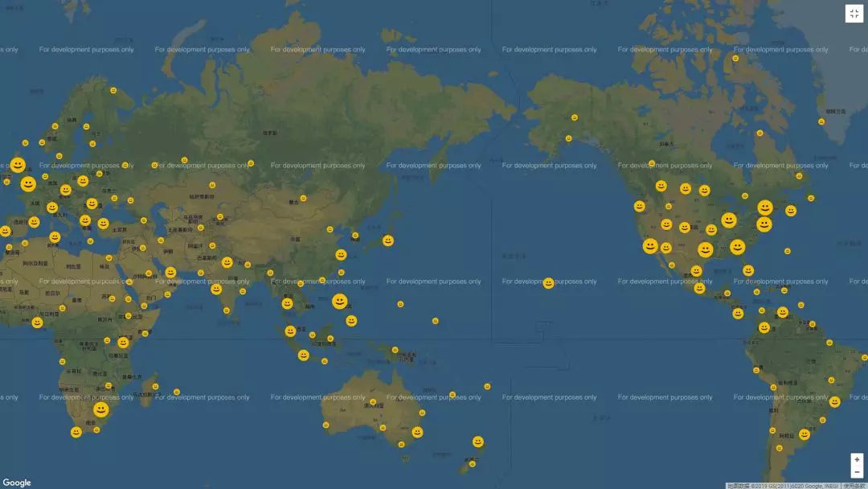The image size is (868, 489).
Task: Select the small smiley marker on Greenland
Action: 821,122
